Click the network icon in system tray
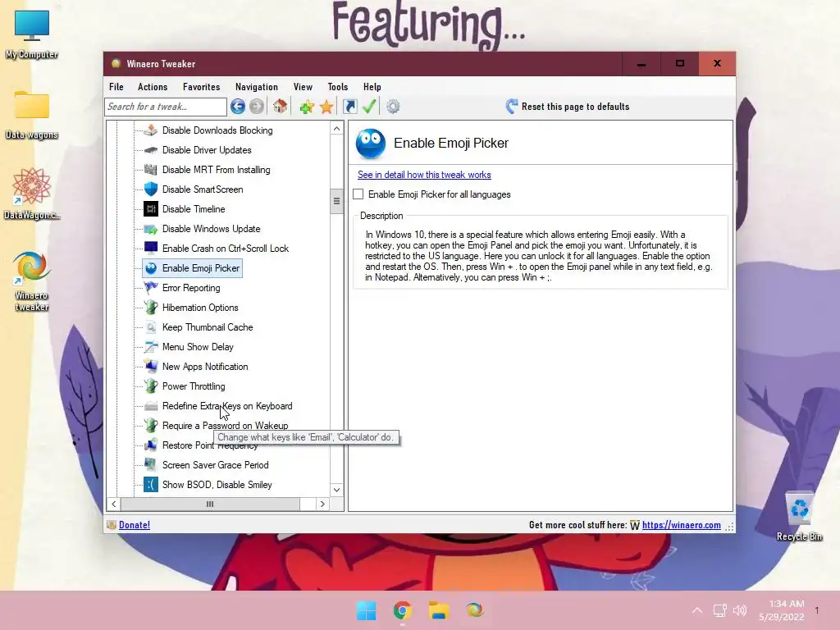Image resolution: width=840 pixels, height=630 pixels. [x=719, y=610]
